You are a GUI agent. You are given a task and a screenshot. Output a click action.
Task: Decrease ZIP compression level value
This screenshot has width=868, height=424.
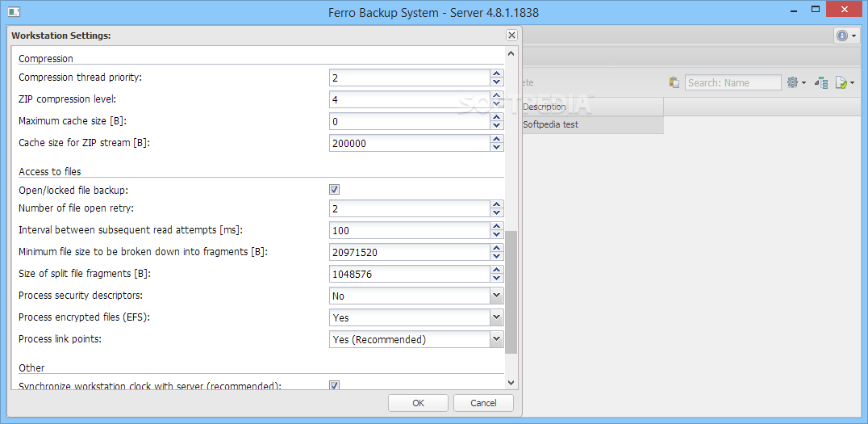click(497, 103)
